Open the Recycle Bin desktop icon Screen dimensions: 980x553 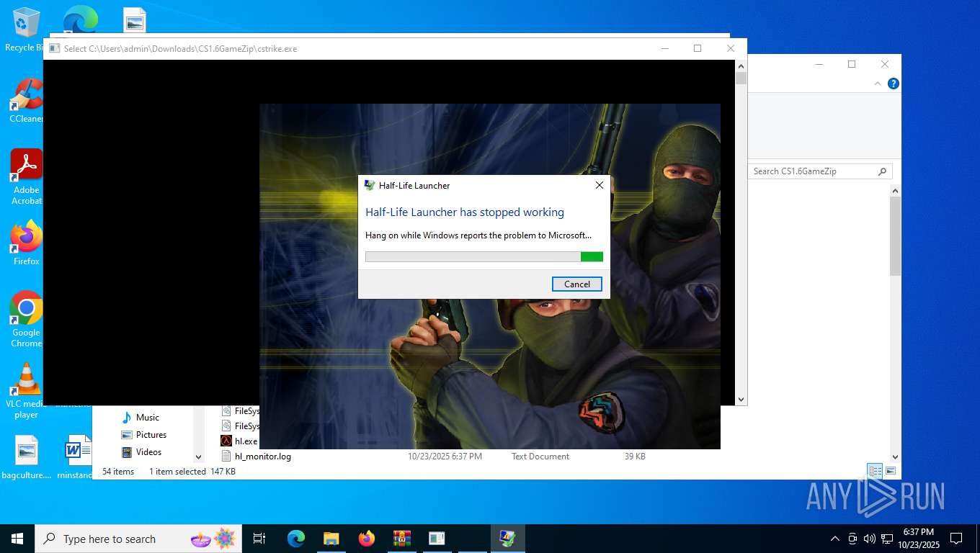(x=25, y=30)
